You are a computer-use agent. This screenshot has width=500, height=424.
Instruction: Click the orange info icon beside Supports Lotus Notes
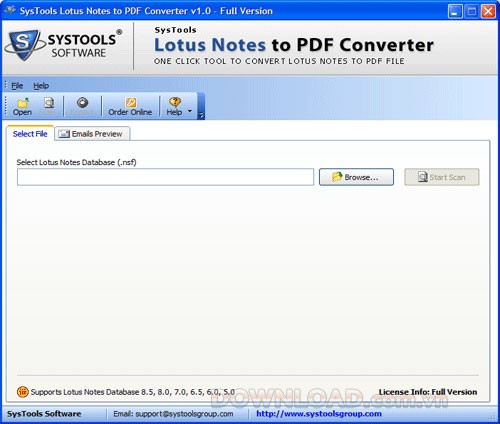pyautogui.click(x=23, y=392)
